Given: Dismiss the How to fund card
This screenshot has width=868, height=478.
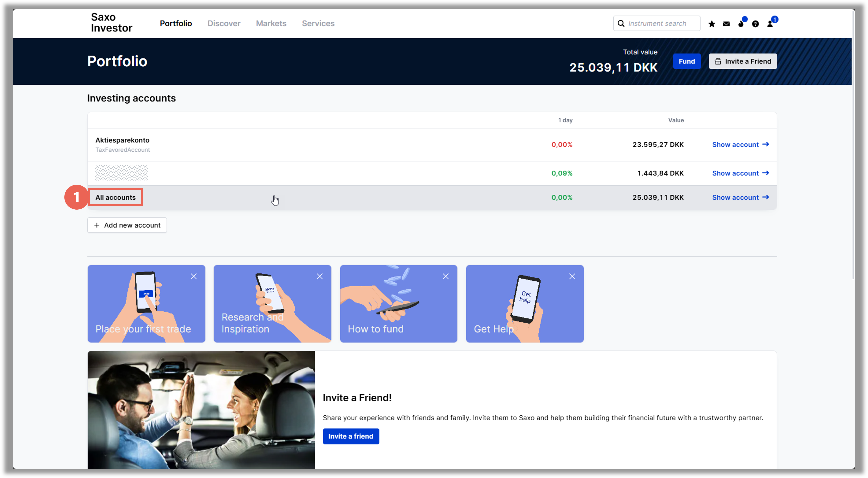Looking at the screenshot, I should pyautogui.click(x=445, y=277).
